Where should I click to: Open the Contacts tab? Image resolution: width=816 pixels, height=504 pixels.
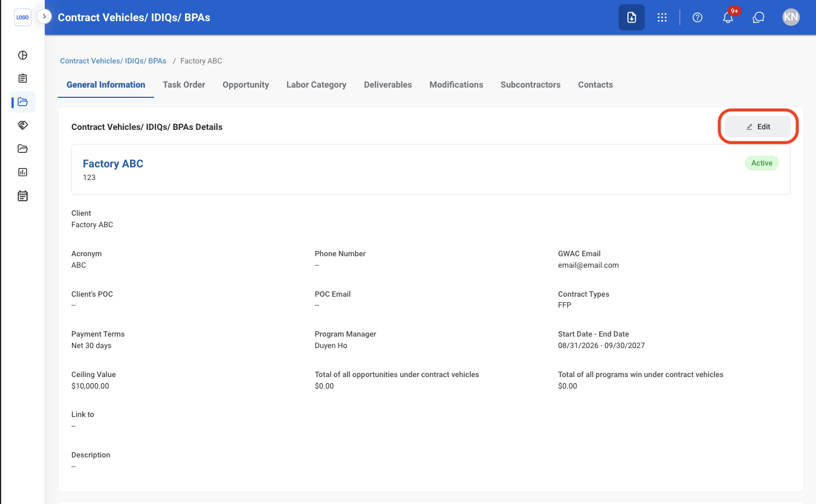coord(595,85)
